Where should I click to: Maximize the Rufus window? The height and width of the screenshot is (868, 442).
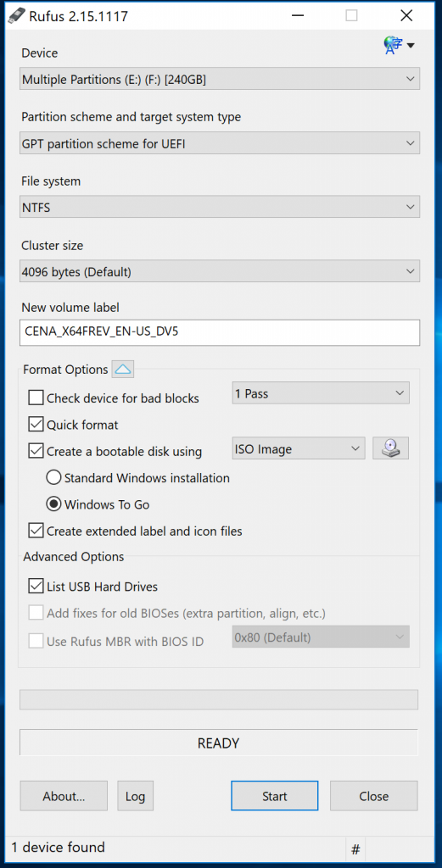(352, 16)
